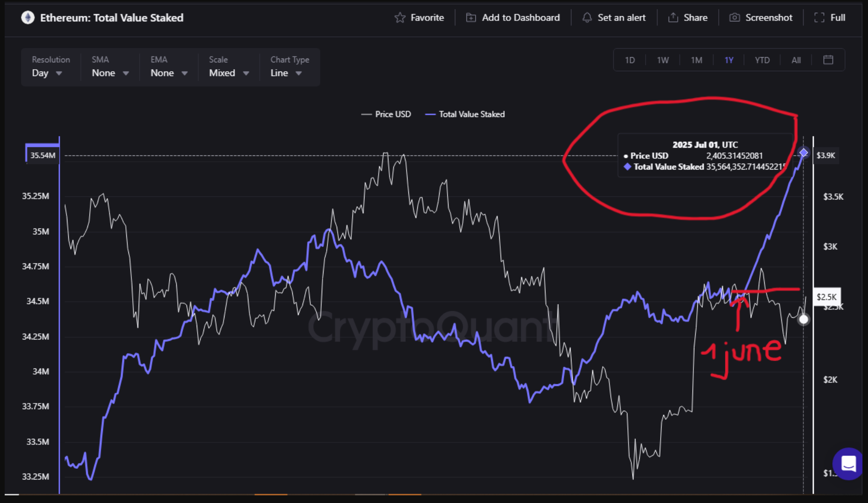Viewport: 868px width, 503px height.
Task: Click the Favorite star icon
Action: (x=400, y=18)
